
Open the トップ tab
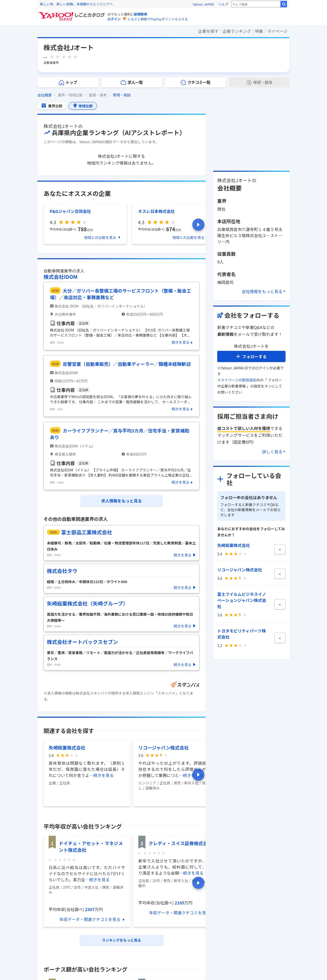click(x=68, y=82)
